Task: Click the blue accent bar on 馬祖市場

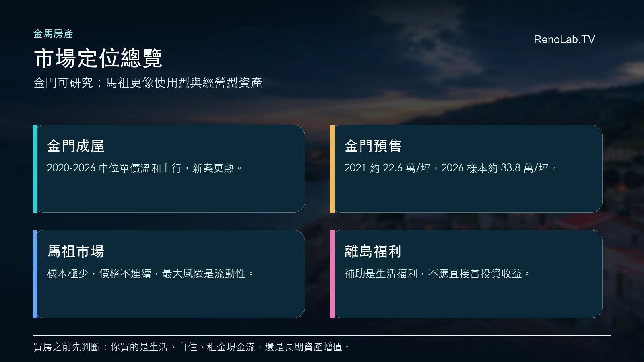Action: [x=35, y=274]
